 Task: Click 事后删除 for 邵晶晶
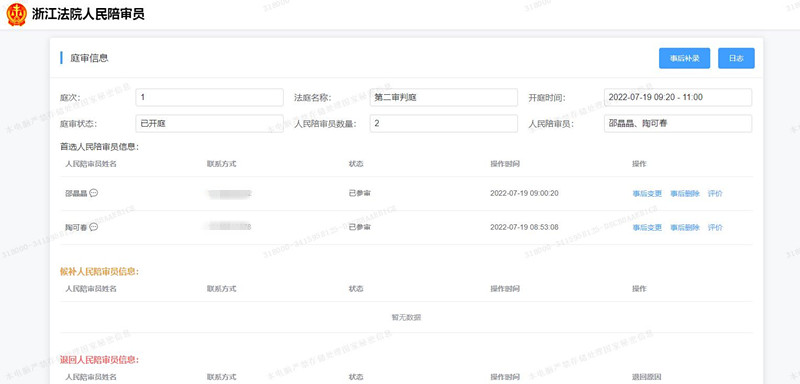(685, 193)
